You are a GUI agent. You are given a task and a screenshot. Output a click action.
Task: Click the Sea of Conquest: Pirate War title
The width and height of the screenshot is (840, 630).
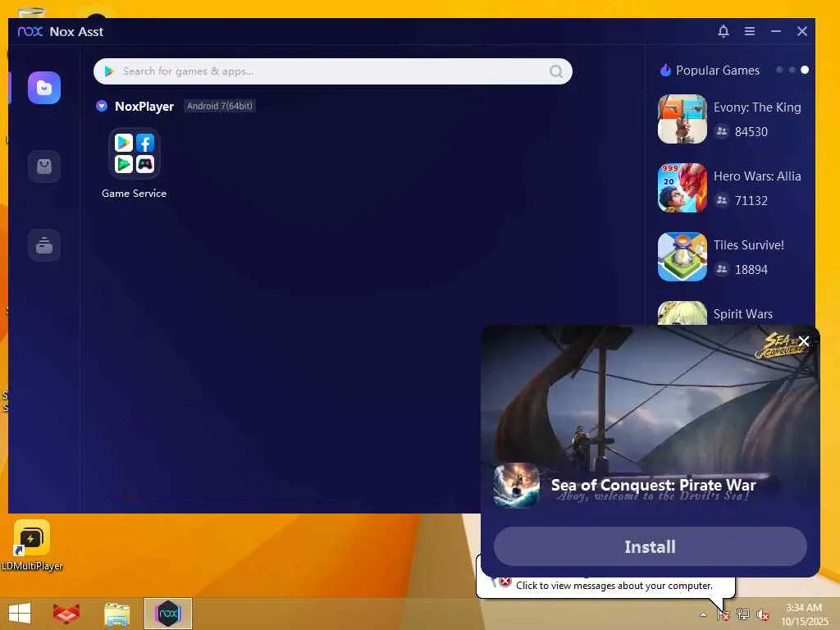pyautogui.click(x=653, y=485)
